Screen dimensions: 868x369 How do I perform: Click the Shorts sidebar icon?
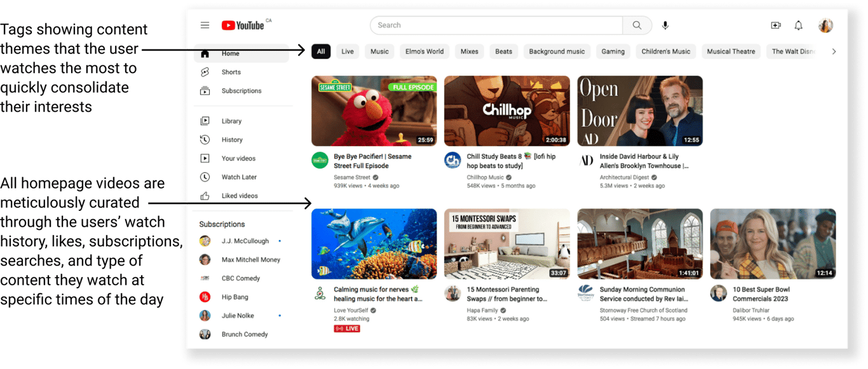click(205, 72)
